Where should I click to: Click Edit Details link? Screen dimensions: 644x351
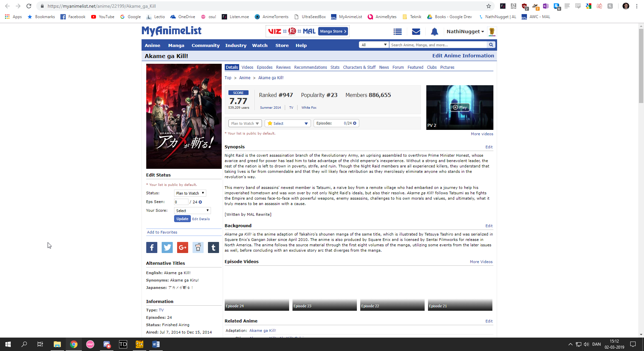[201, 219]
